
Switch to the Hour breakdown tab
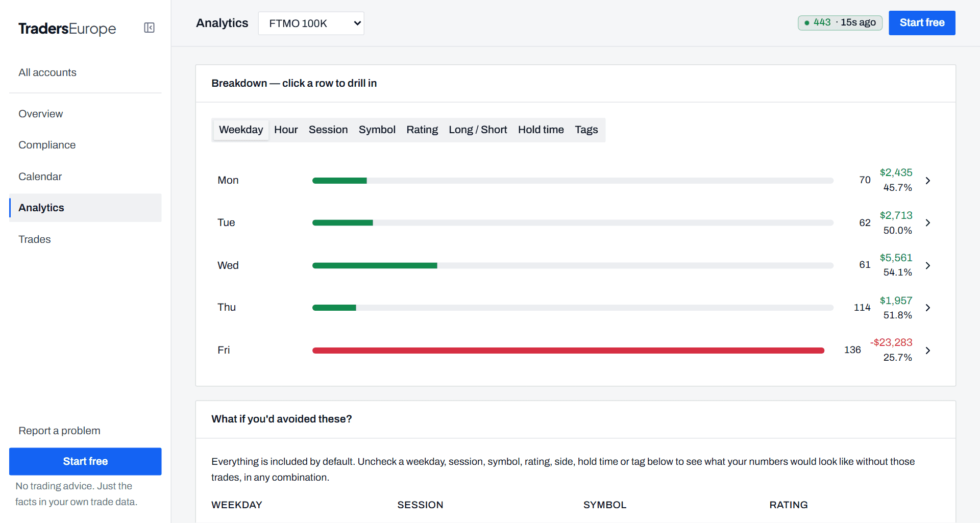pos(286,130)
